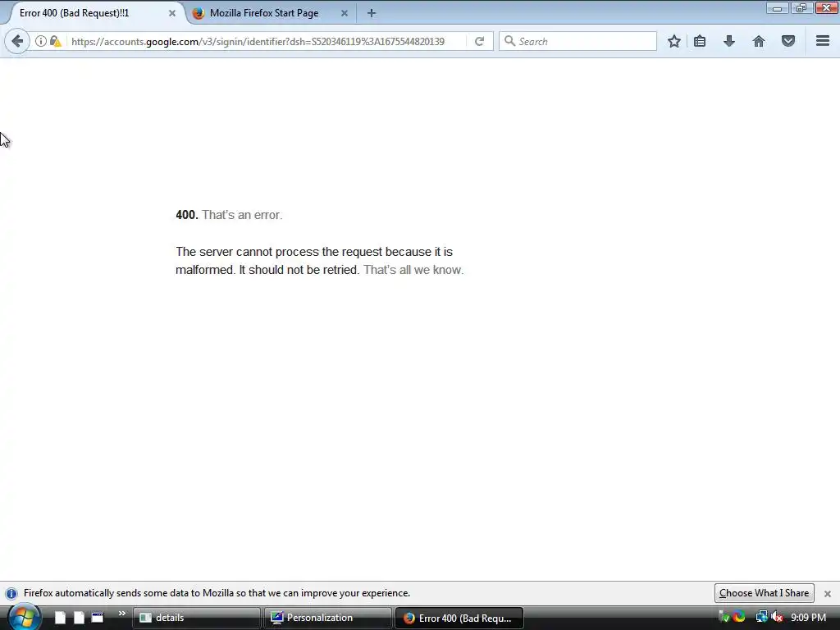This screenshot has height=630, width=840.
Task: Open the network tray icon
Action: coord(761,617)
